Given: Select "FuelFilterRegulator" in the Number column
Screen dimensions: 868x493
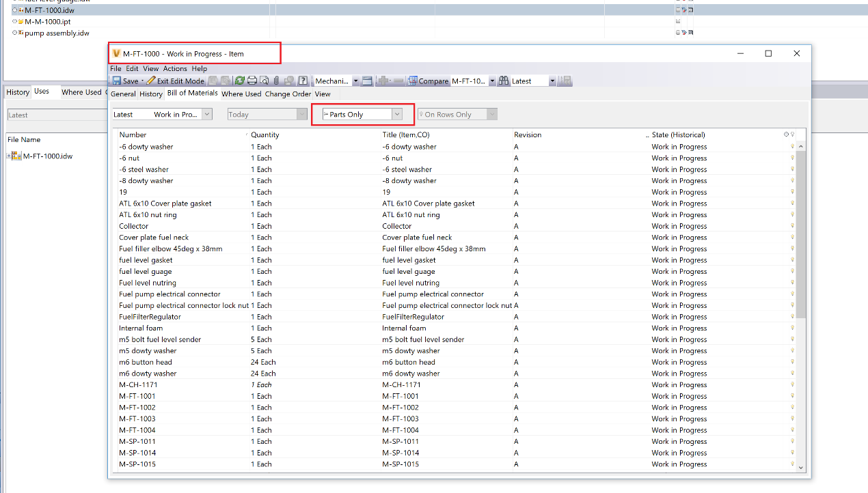Looking at the screenshot, I should pos(150,317).
